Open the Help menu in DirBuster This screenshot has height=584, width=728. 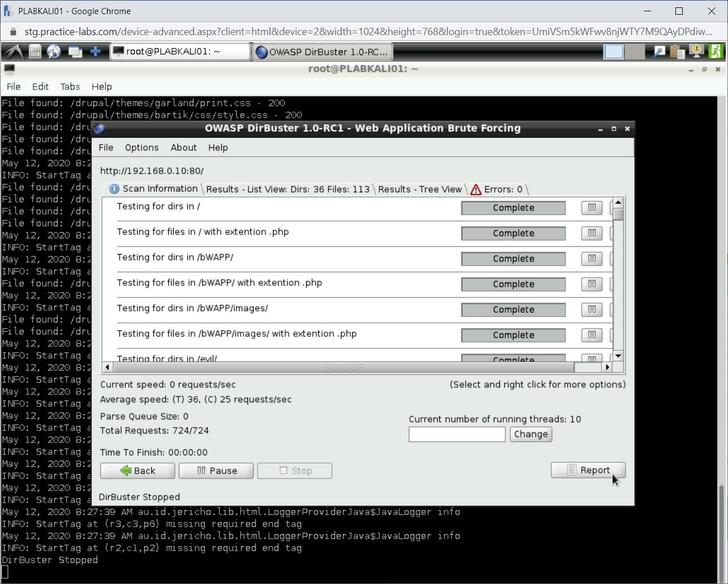[x=218, y=148]
